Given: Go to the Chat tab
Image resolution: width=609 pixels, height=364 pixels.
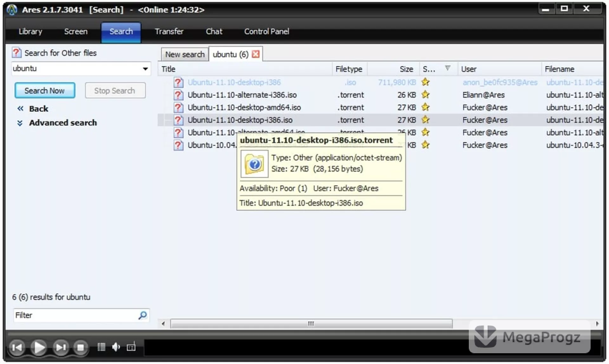Looking at the screenshot, I should [x=214, y=31].
